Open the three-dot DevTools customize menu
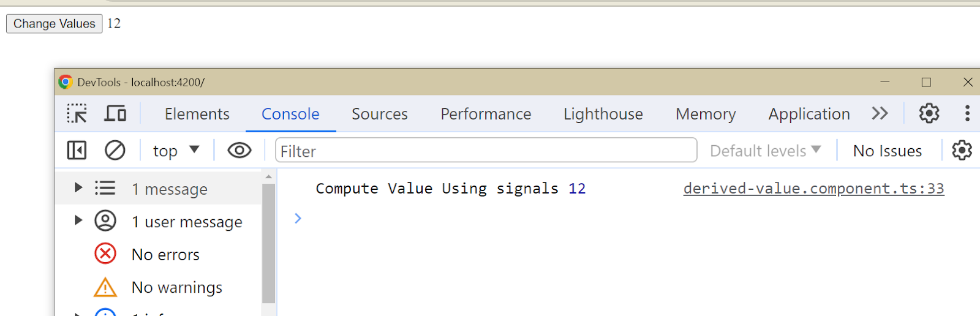The height and width of the screenshot is (316, 980). [967, 113]
